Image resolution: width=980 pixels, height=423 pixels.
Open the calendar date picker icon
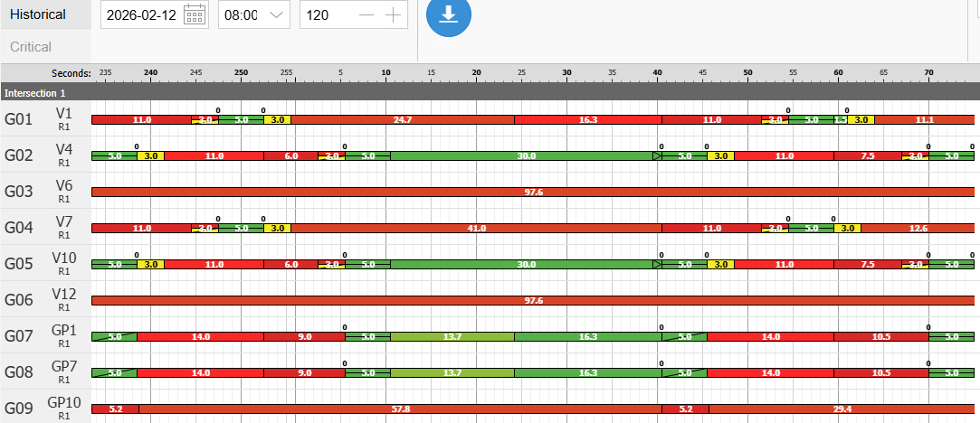pos(194,15)
